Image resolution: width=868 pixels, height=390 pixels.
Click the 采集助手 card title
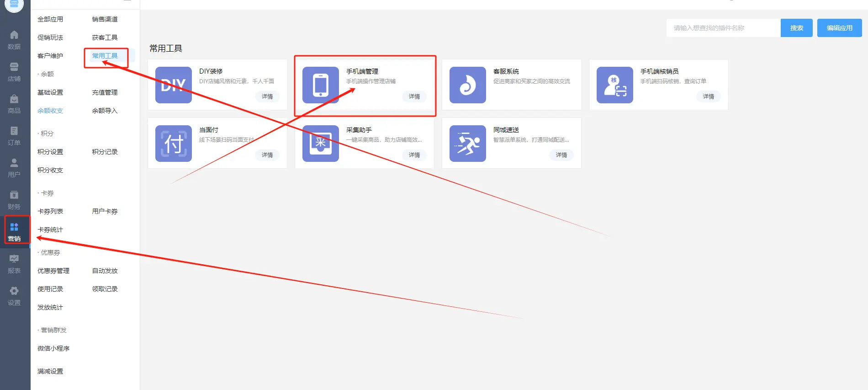click(x=359, y=130)
